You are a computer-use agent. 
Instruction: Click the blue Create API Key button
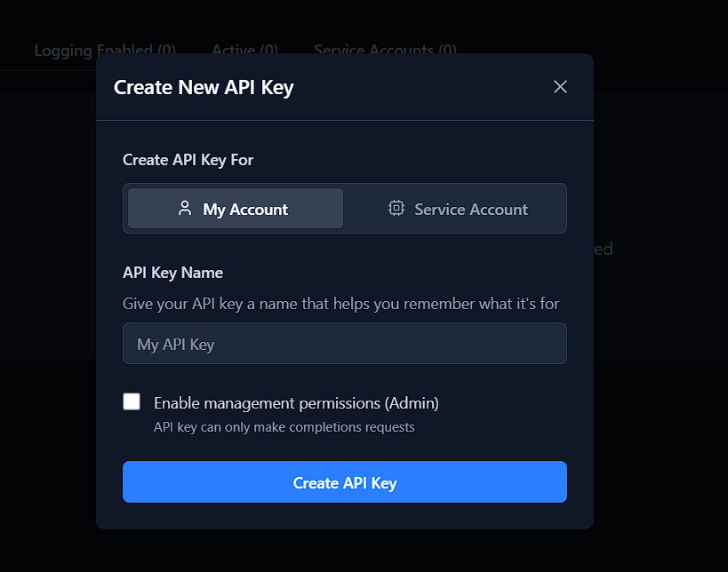tap(345, 482)
